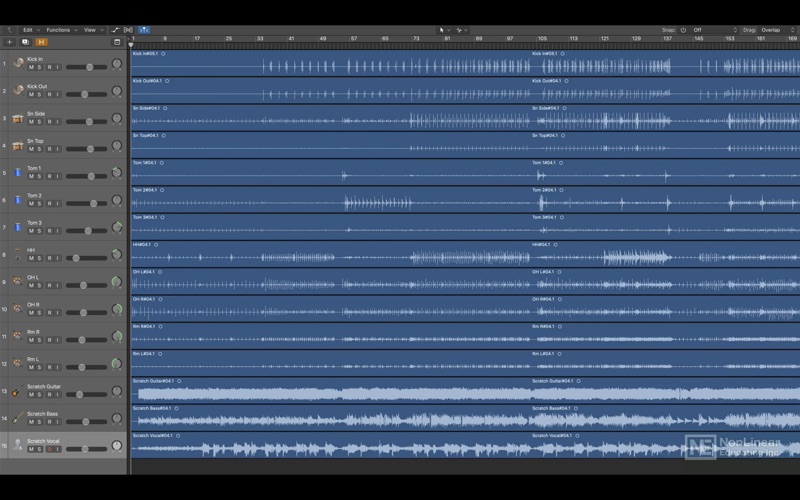Click the Tom 2 track icon
The image size is (800, 500).
pos(18,200)
